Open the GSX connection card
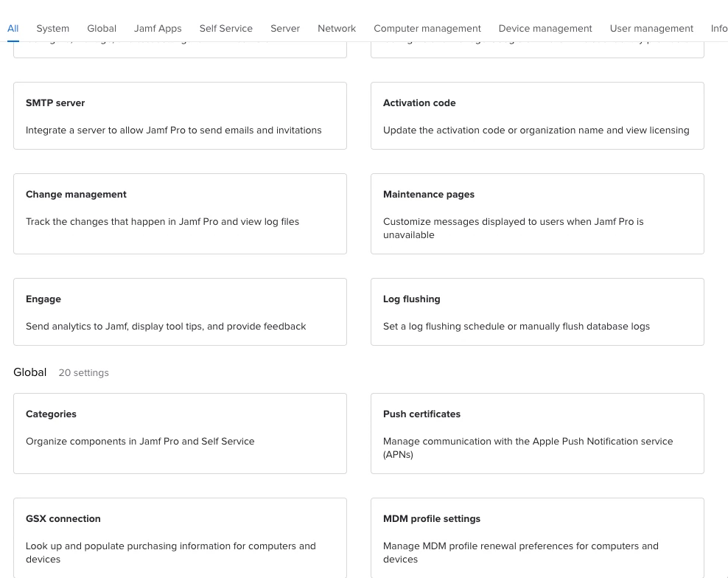 (x=180, y=538)
